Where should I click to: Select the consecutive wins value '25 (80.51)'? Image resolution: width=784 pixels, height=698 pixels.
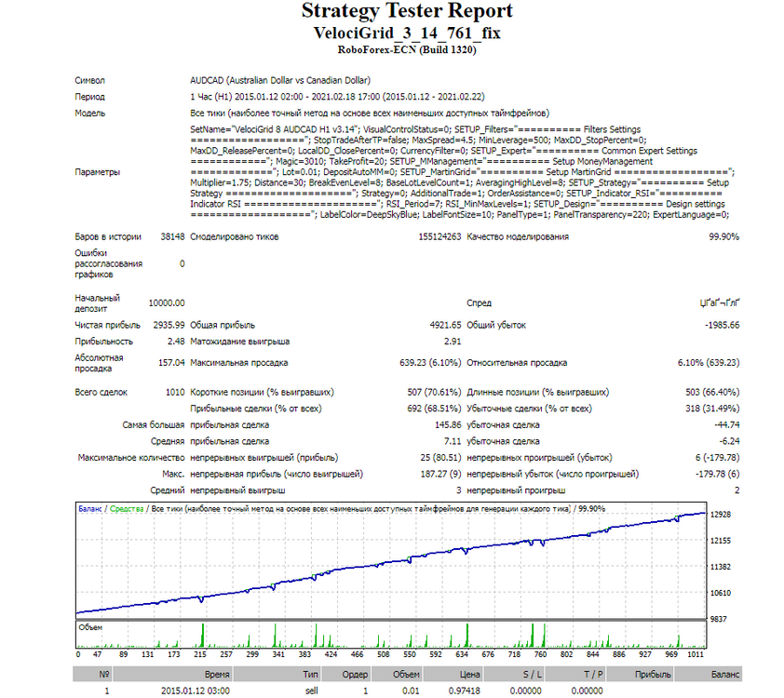tap(440, 458)
